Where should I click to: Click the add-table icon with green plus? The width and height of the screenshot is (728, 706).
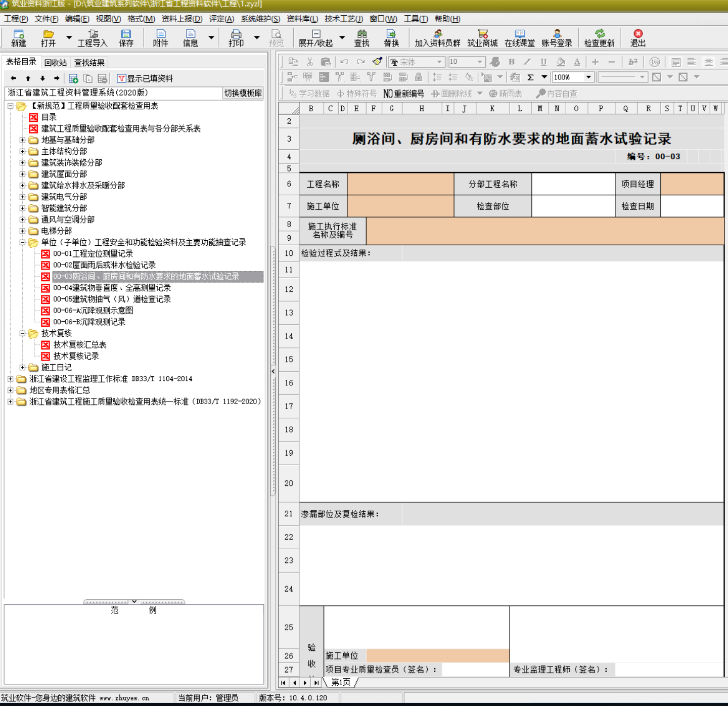click(73, 78)
